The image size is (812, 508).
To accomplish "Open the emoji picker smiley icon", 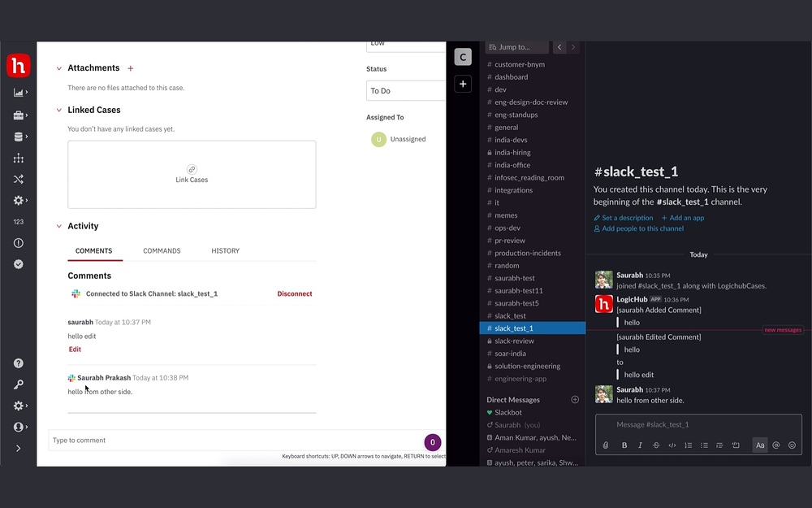I will point(792,445).
